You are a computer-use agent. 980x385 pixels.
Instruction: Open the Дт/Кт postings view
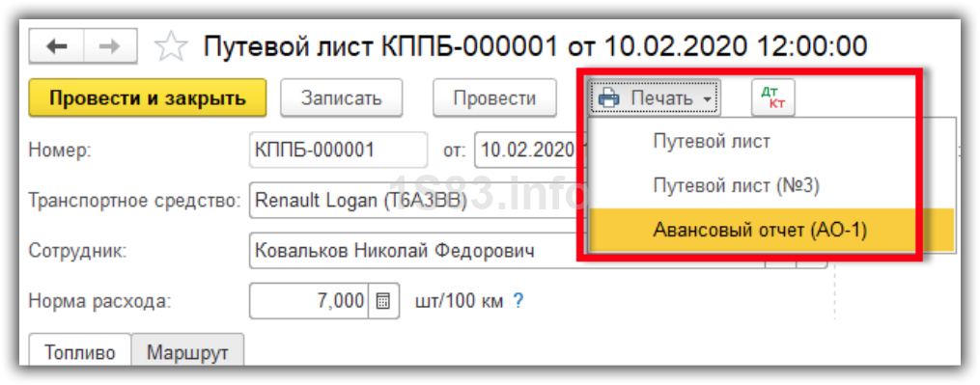pos(773,98)
